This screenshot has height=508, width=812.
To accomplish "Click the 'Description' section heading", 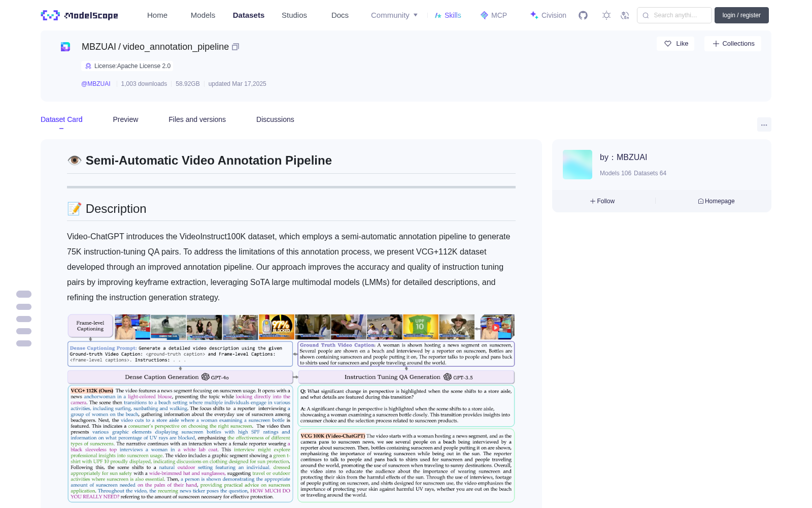I will (116, 209).
